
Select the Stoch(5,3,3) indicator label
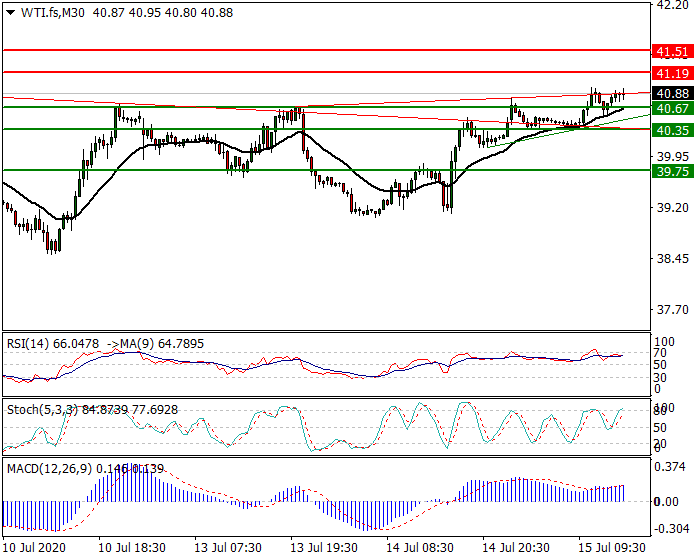(x=42, y=410)
